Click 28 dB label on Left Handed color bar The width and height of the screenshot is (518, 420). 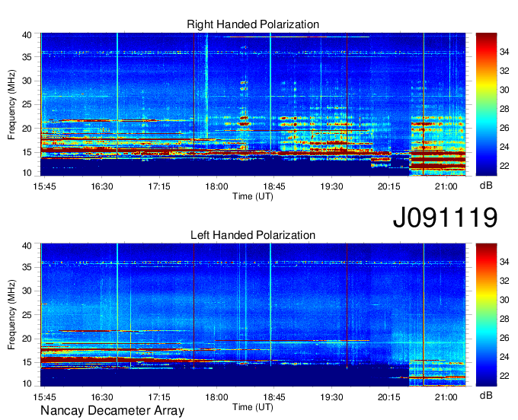pos(504,319)
